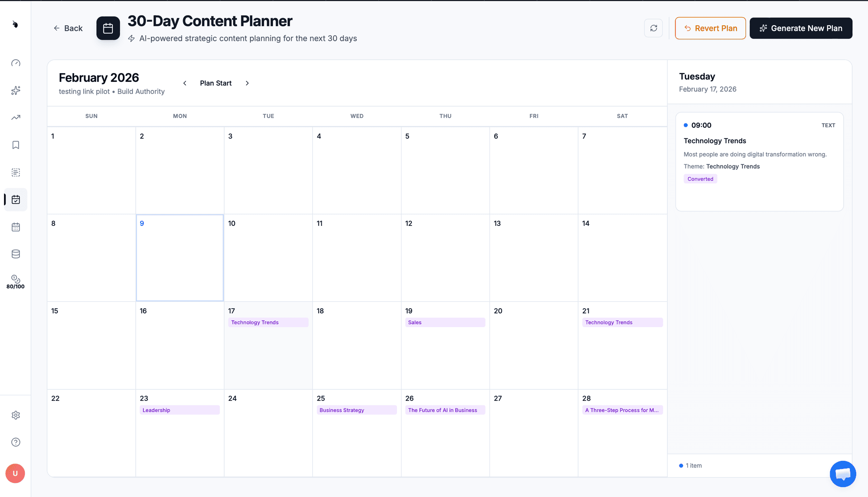Open the settings gear in sidebar

pos(16,415)
